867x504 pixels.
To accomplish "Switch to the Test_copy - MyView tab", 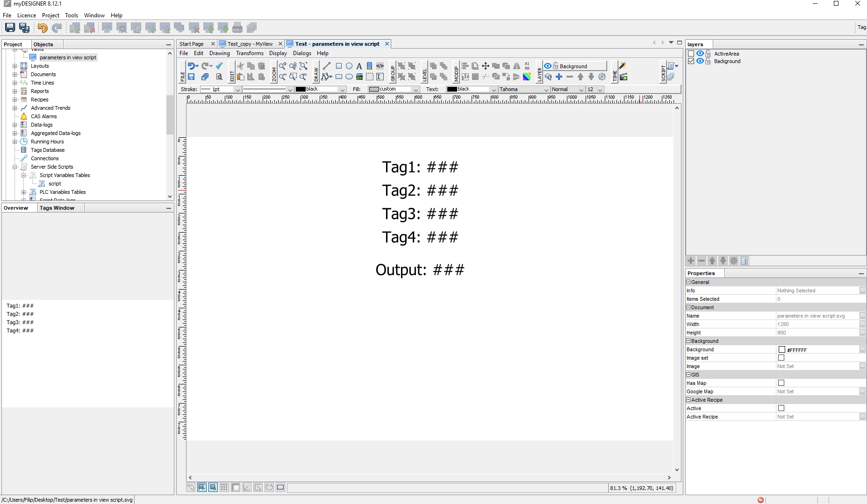I will pyautogui.click(x=250, y=44).
